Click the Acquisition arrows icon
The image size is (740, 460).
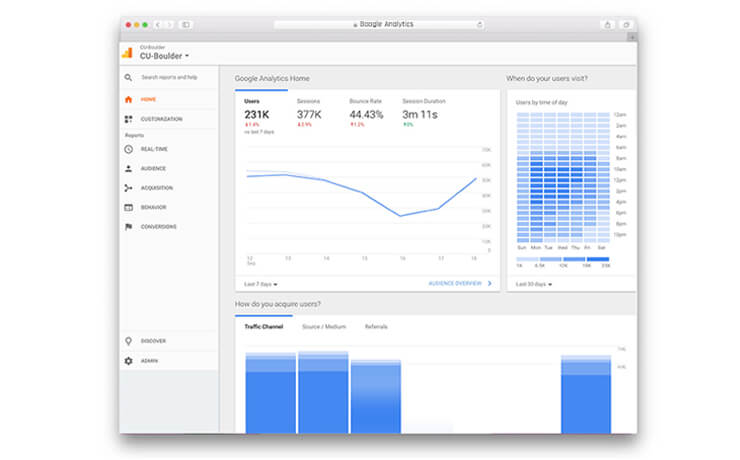coord(128,188)
